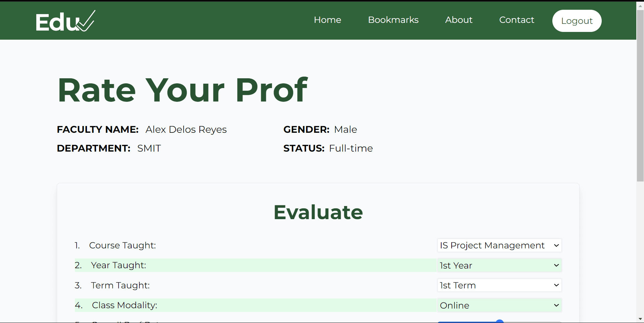The width and height of the screenshot is (644, 323).
Task: Open the 1st Term dropdown
Action: (x=499, y=285)
